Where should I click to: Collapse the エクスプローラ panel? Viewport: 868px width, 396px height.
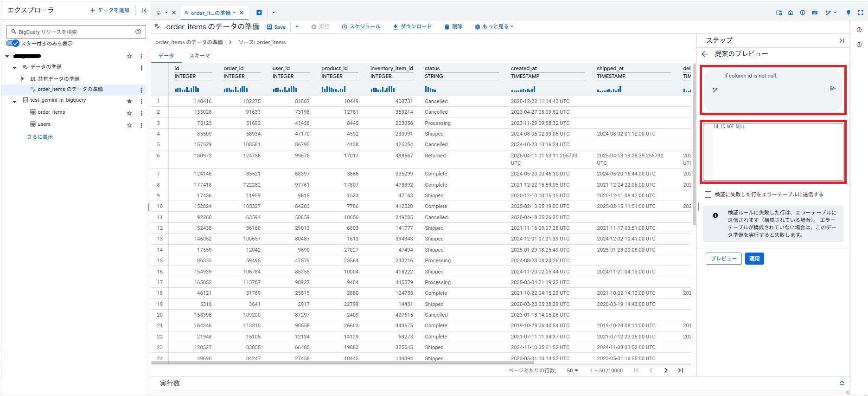[x=144, y=10]
